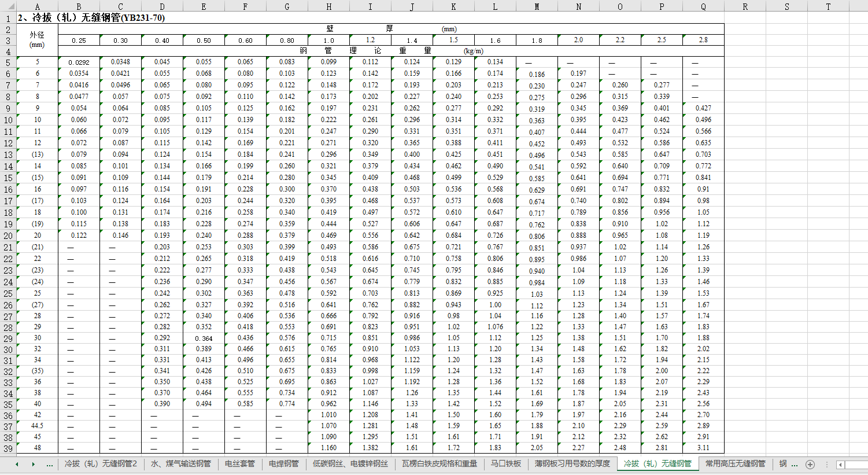Select the cell with value 1.146
Image resolution: width=868 pixels, height=475 pixels.
pyautogui.click(x=370, y=404)
